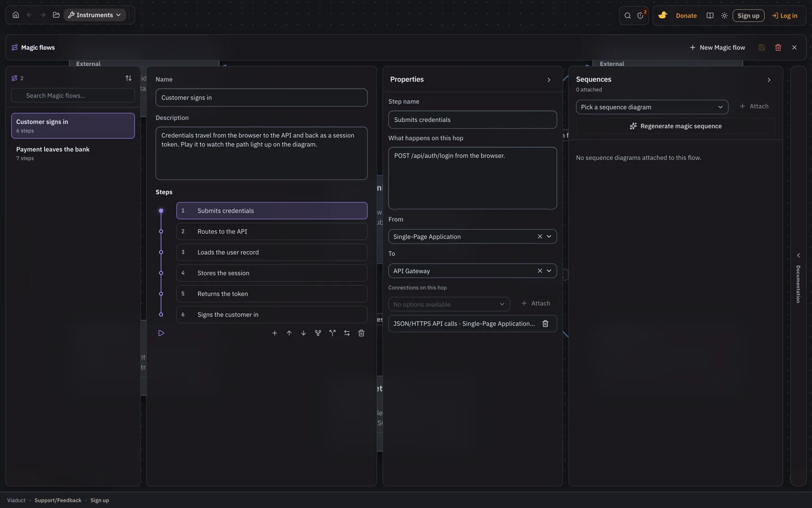Edit the flow Name field

coord(262,98)
